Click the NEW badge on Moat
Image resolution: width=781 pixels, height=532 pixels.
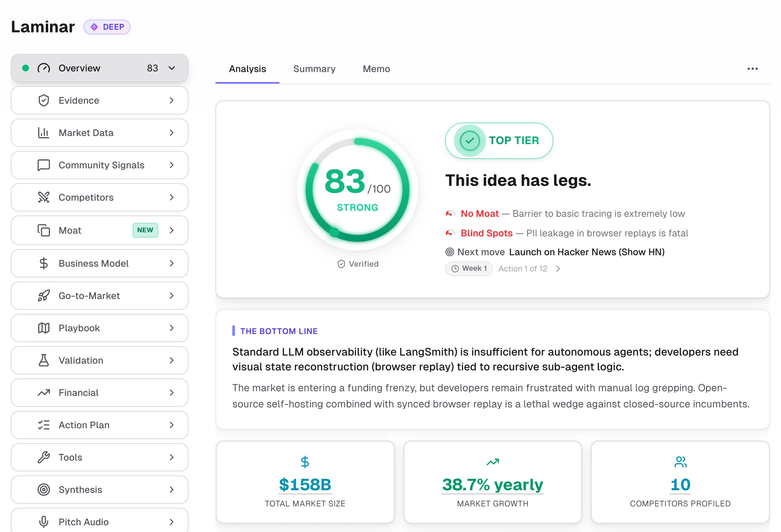tap(145, 230)
